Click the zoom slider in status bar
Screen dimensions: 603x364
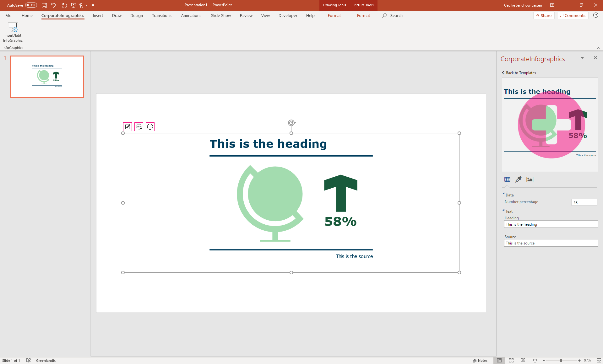[x=561, y=361]
